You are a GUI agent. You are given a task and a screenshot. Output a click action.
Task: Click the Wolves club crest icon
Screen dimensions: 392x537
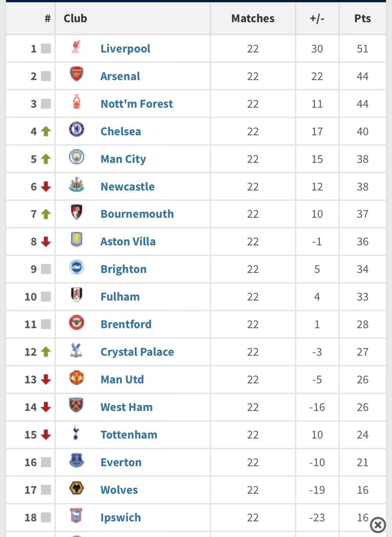(77, 489)
